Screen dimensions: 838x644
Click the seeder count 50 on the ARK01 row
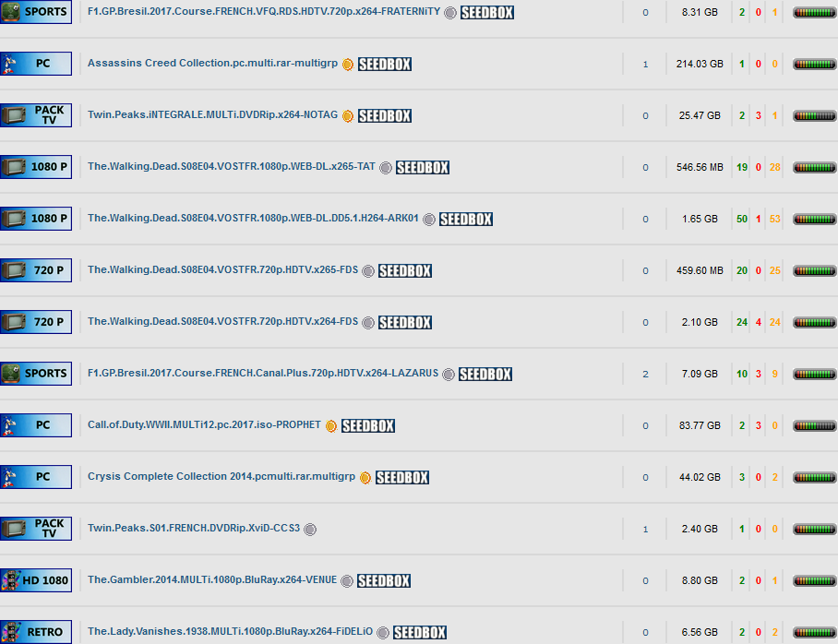pyautogui.click(x=742, y=219)
